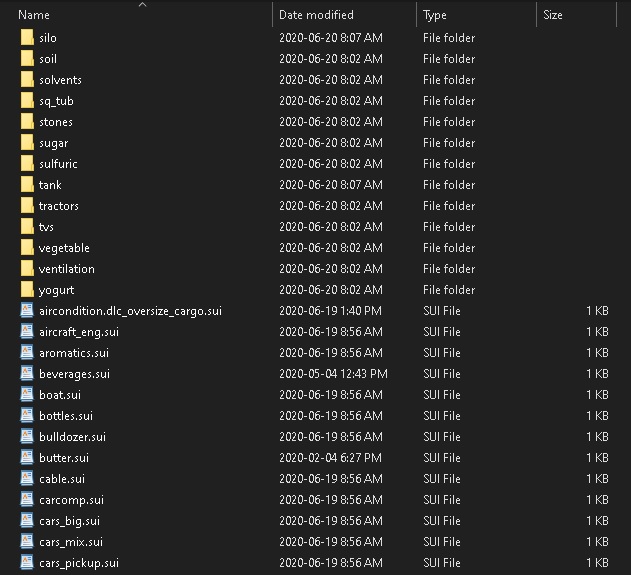Screen dimensions: 631x575
Task: Select the solvents folder name
Action: (60, 80)
